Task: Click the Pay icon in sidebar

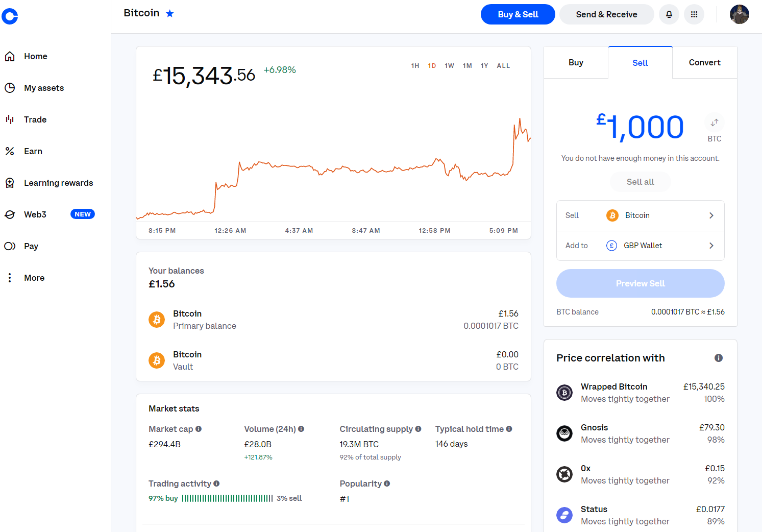Action: pos(10,246)
